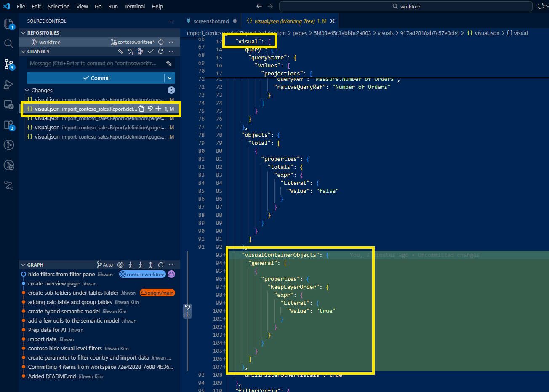This screenshot has height=392, width=549.
Task: Click 'visuals' breadcrumb segment
Action: [386, 33]
